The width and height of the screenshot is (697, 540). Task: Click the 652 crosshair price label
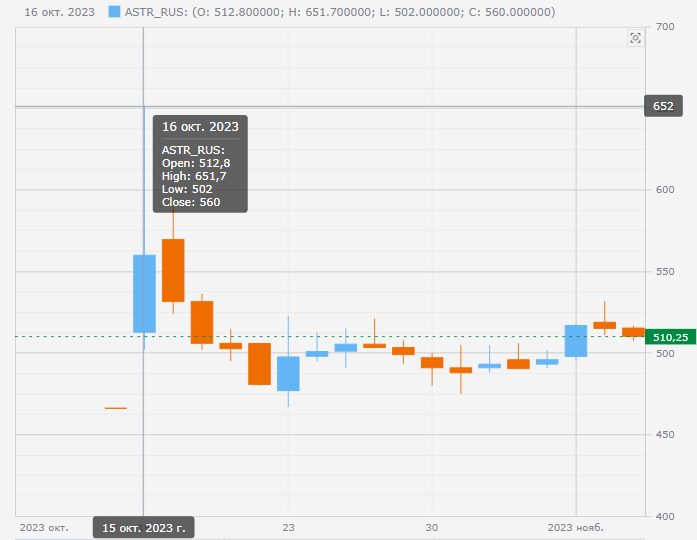[x=663, y=106]
